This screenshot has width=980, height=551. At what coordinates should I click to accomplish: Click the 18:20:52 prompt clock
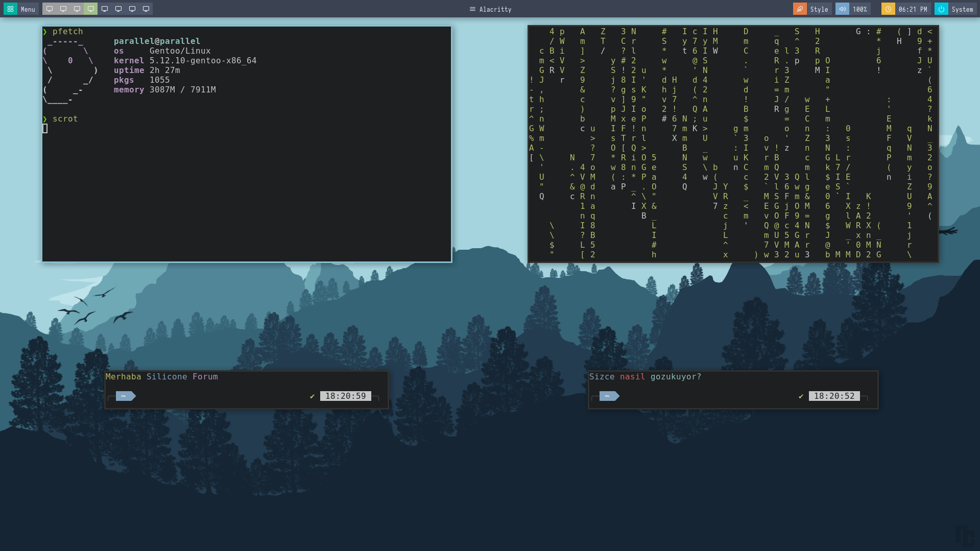pos(834,396)
